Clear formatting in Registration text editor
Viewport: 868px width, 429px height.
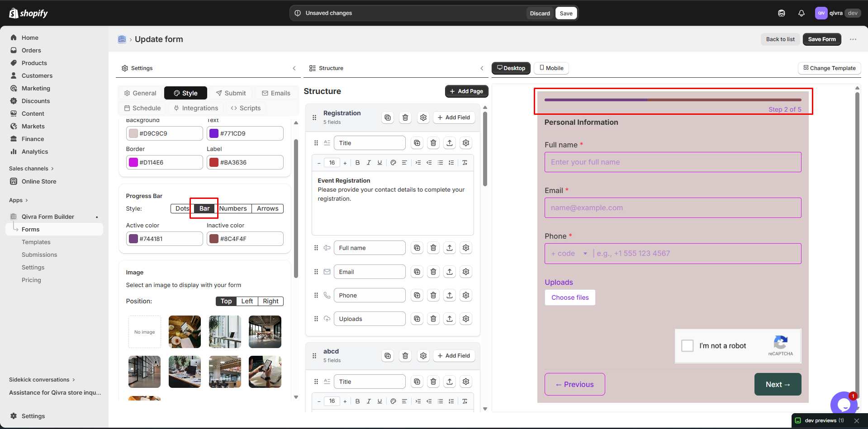[x=465, y=163]
